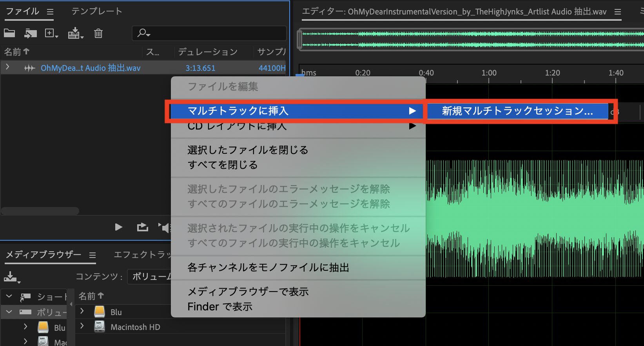The height and width of the screenshot is (346, 644).
Task: Click the デュレーション column header
Action: click(208, 52)
